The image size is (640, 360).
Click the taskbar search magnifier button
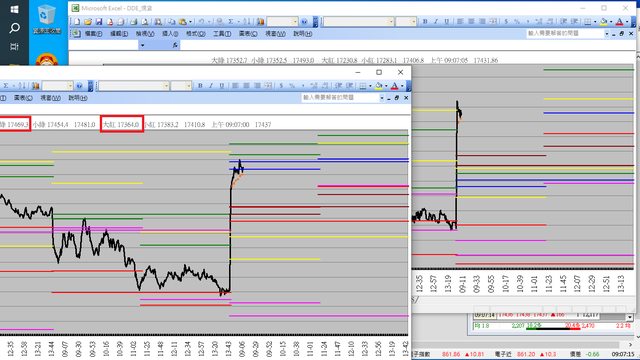point(14,28)
